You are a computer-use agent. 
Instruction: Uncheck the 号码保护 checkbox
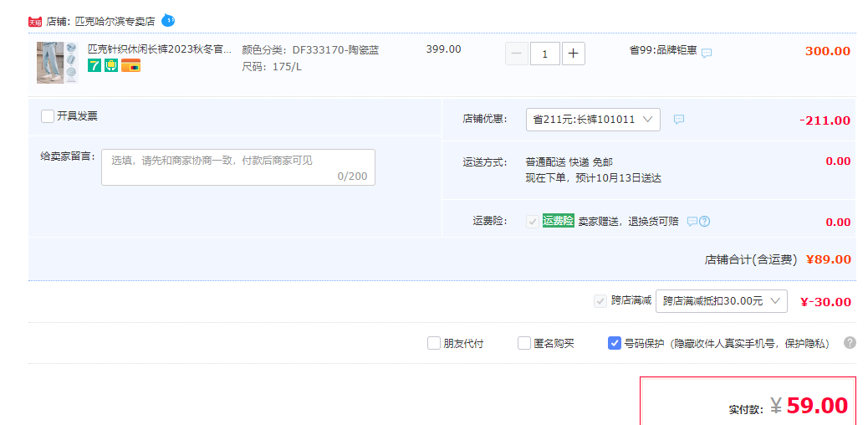615,344
